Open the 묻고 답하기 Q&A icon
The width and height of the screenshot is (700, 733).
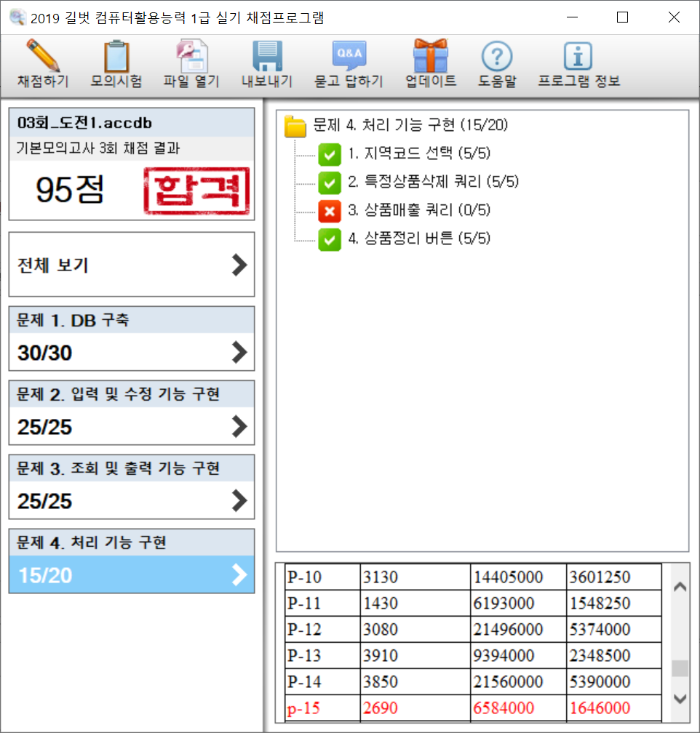click(349, 56)
